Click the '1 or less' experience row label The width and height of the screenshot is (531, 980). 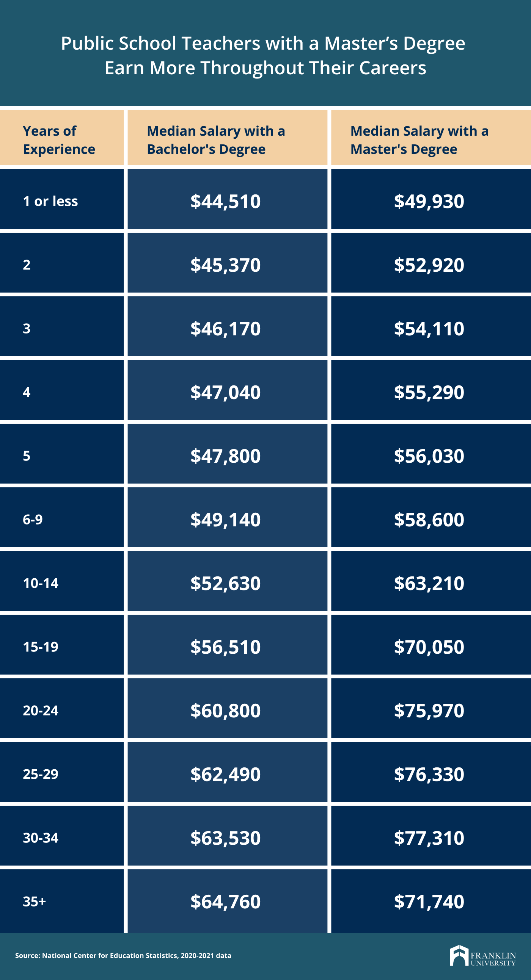(50, 201)
